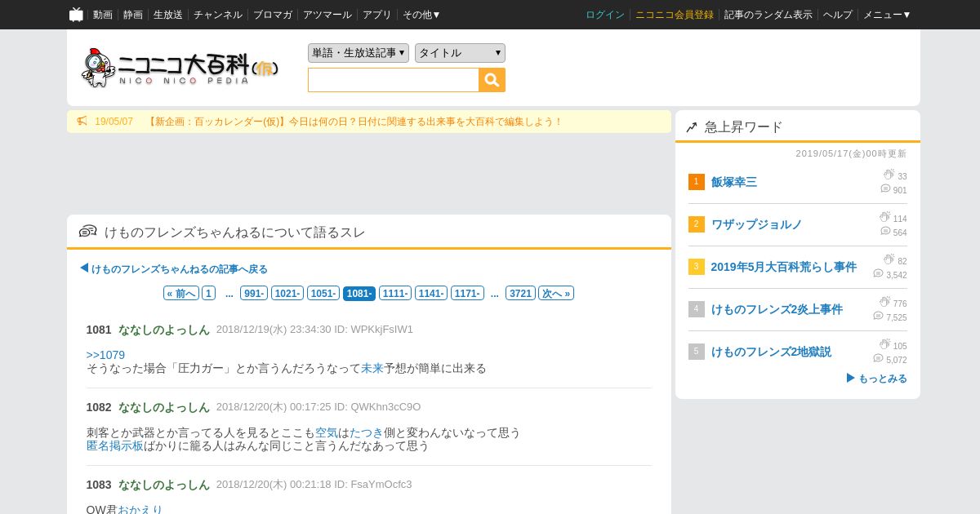Click the comment count icon beside 飯塚幸三
The height and width of the screenshot is (514, 980).
pyautogui.click(x=885, y=188)
